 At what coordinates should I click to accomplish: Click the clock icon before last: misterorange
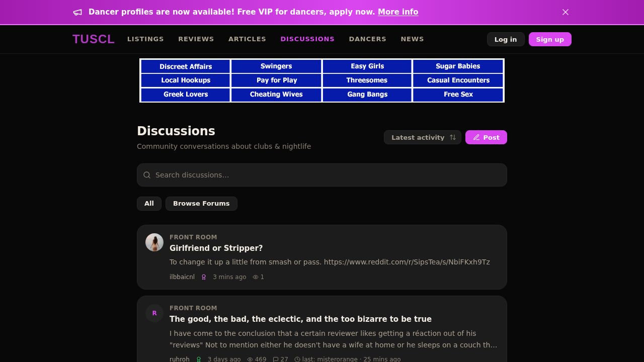click(x=297, y=359)
